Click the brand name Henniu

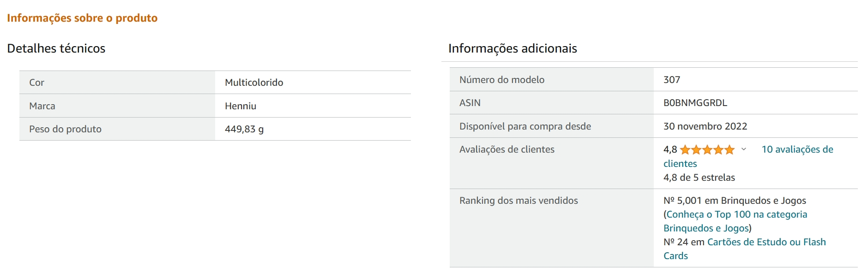(x=241, y=106)
